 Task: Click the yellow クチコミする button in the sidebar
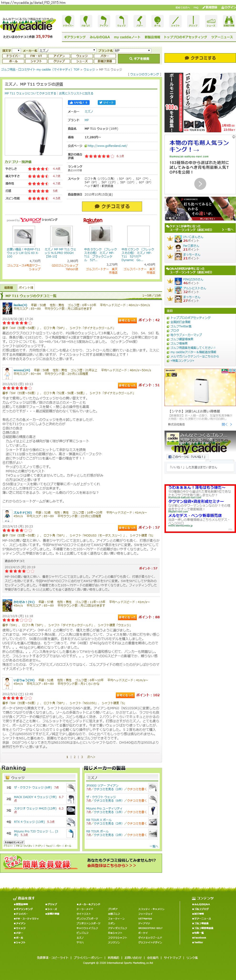(x=200, y=58)
